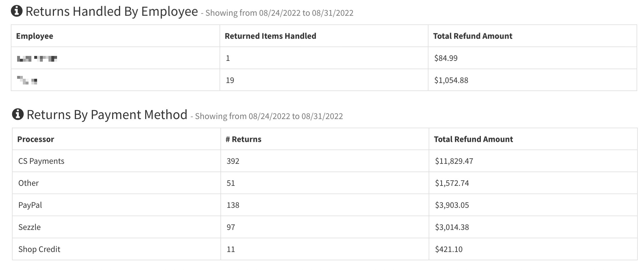Click the $3,903.05 PayPal refund amount

click(452, 205)
